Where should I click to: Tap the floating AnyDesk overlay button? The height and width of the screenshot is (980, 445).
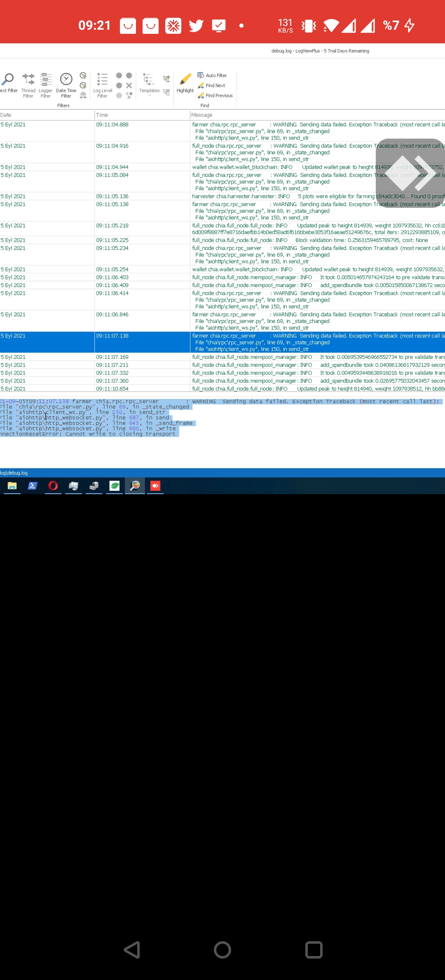click(410, 173)
